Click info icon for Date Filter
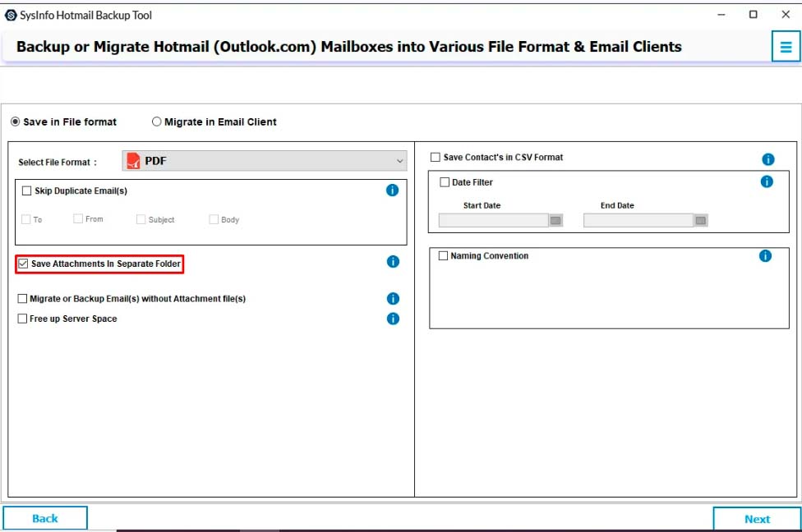Screen dimensions: 802x532 [767, 181]
